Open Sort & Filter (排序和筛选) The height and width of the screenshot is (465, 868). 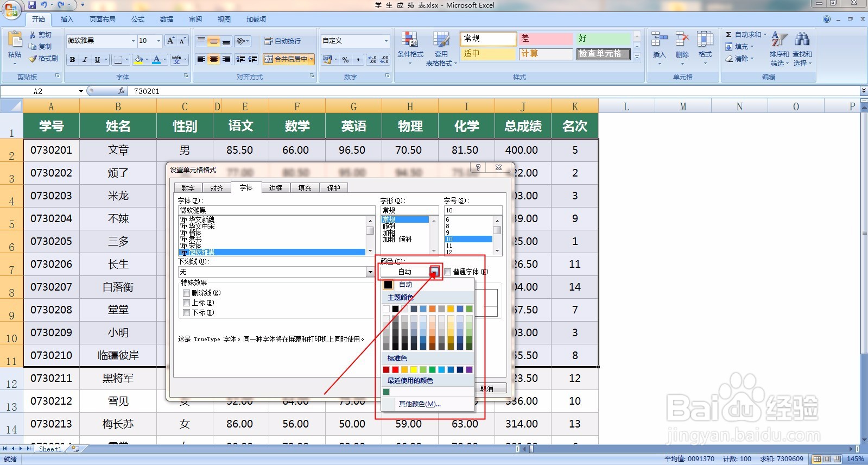pos(780,49)
